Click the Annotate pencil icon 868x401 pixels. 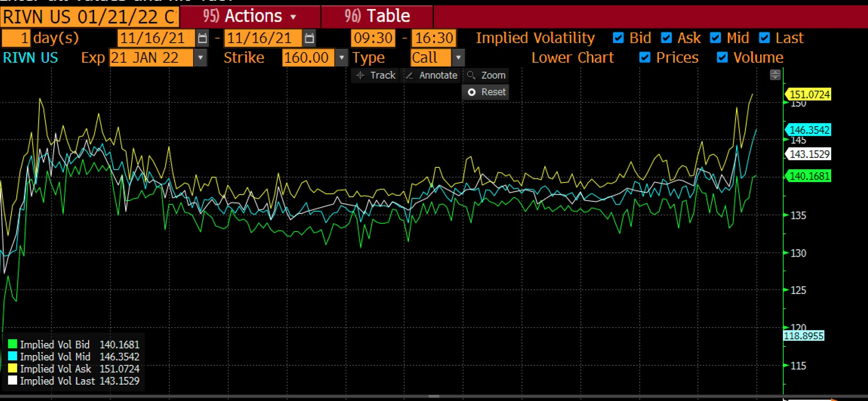tap(409, 75)
